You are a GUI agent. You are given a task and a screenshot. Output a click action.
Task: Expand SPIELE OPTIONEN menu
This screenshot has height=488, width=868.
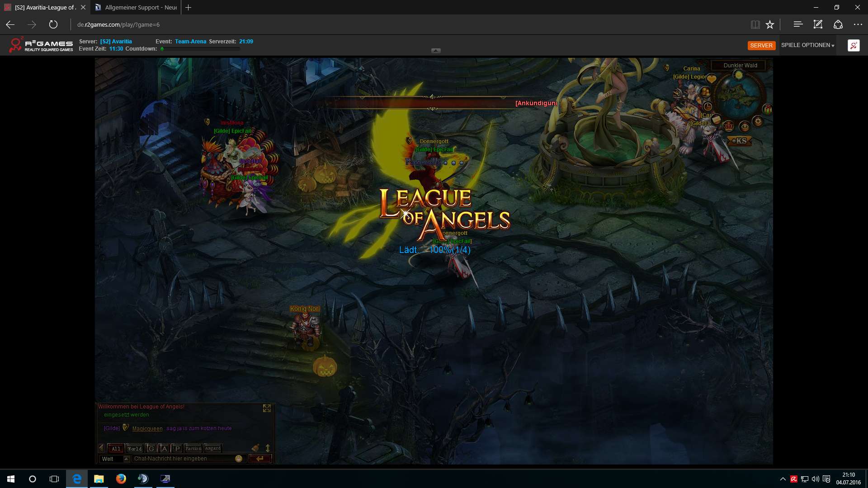(807, 45)
